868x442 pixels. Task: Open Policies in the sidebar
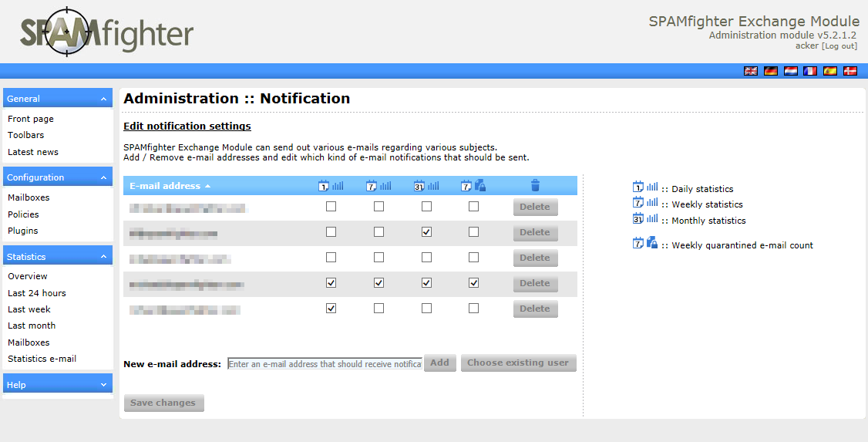(x=23, y=214)
